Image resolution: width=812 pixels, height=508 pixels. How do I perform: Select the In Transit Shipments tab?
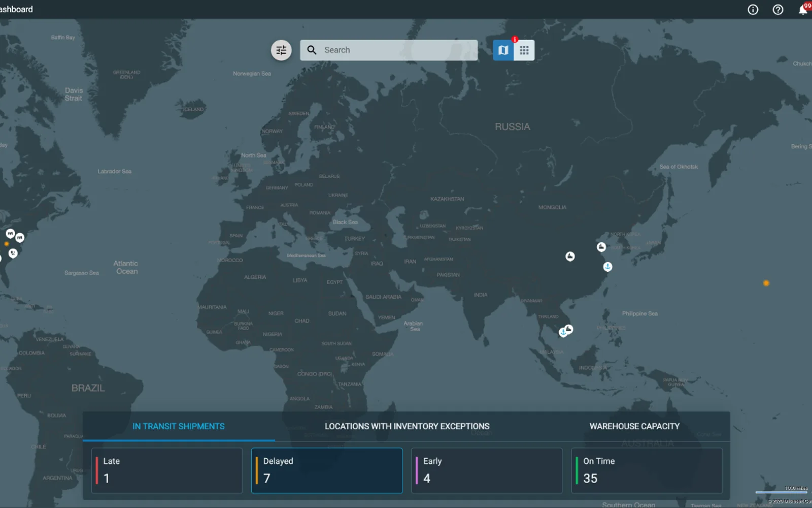[179, 426]
